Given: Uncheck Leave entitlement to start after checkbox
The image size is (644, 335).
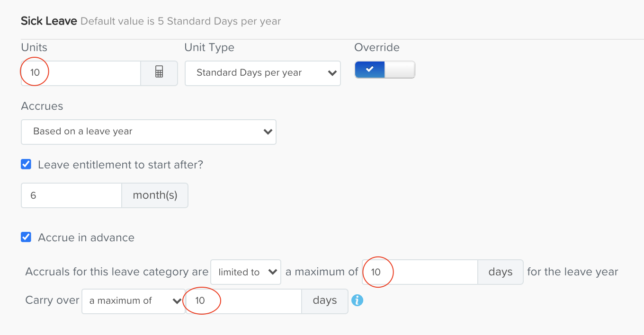Looking at the screenshot, I should [26, 165].
